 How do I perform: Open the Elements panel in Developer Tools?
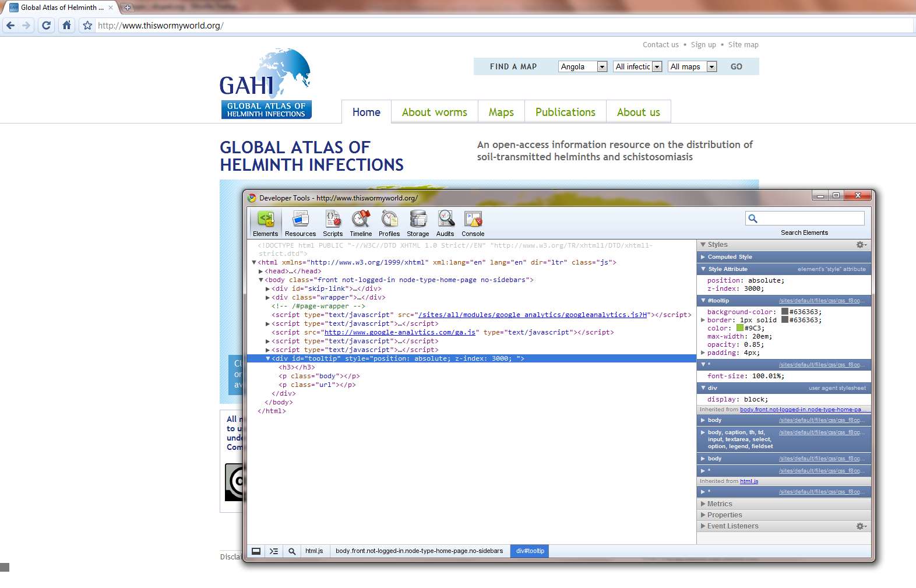point(266,223)
